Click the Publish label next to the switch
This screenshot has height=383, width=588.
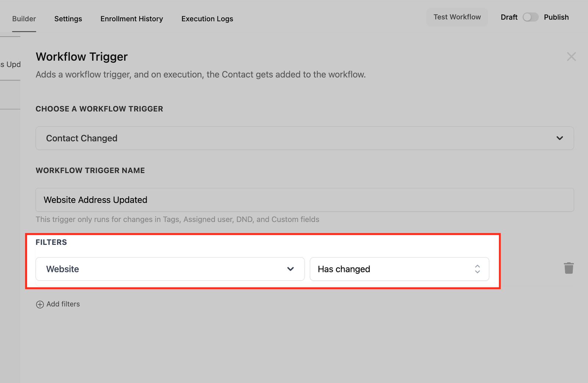click(556, 17)
